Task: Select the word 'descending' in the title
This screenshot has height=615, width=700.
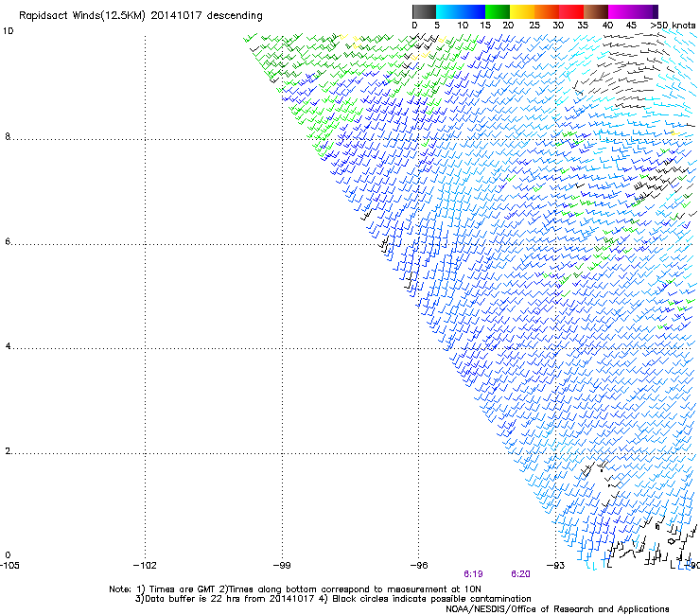Action: [x=235, y=16]
